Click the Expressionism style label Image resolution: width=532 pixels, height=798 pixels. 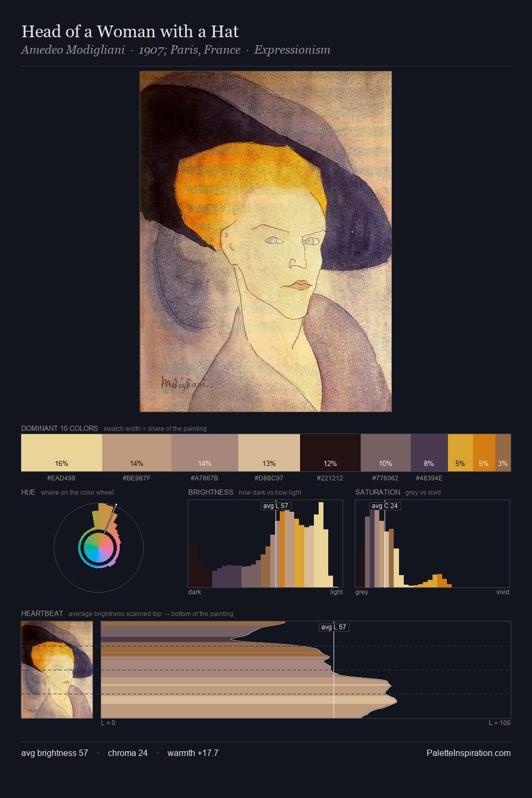[x=292, y=50]
